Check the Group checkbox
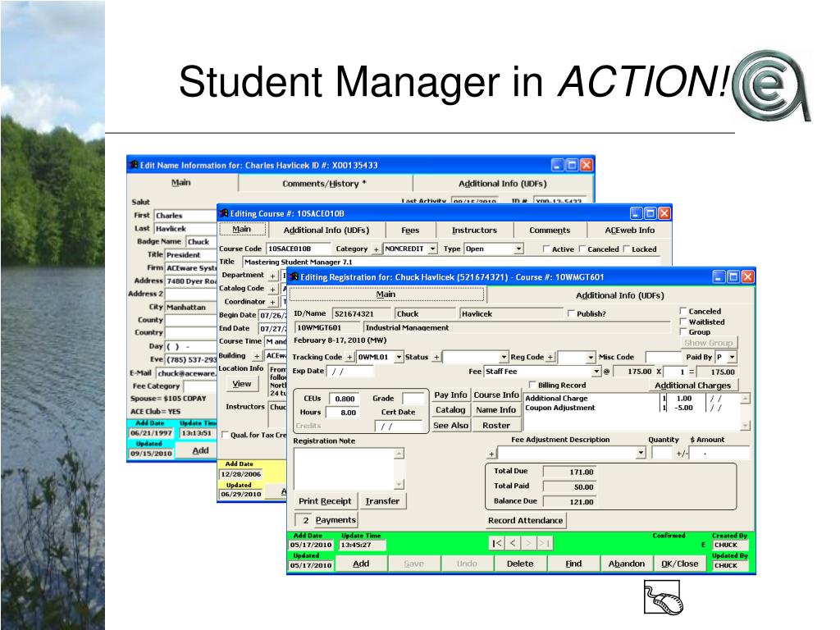This screenshot has width=840, height=630. point(683,331)
